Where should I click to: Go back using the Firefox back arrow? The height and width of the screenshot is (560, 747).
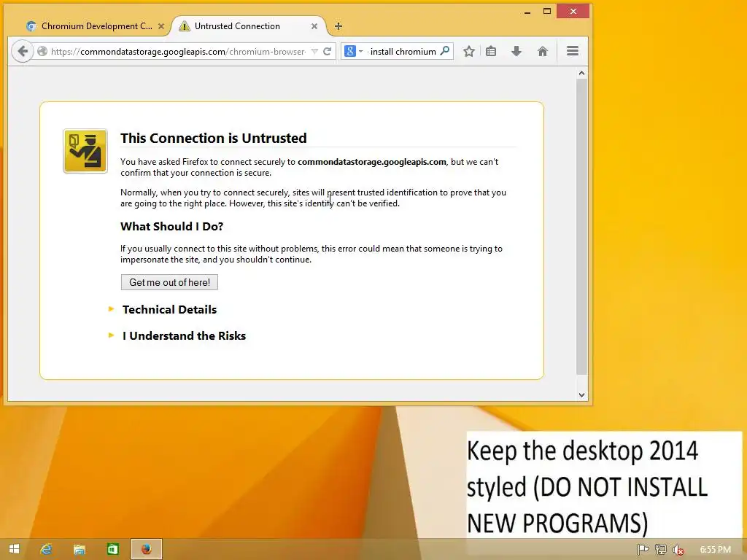(23, 51)
